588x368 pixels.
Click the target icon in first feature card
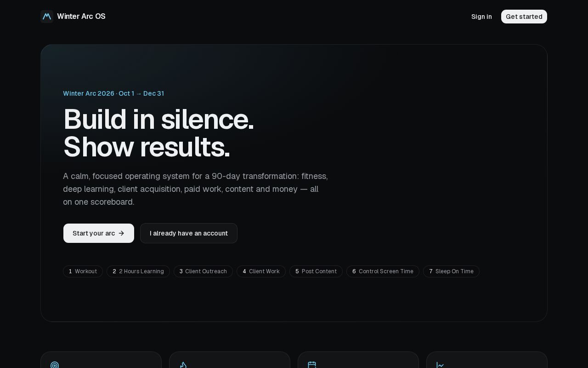coord(55,365)
